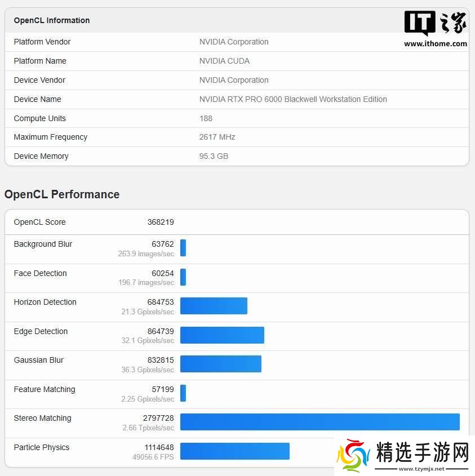Viewport: 475px width, 476px height.
Task: Click the IT Home logo watermark
Action: click(435, 24)
